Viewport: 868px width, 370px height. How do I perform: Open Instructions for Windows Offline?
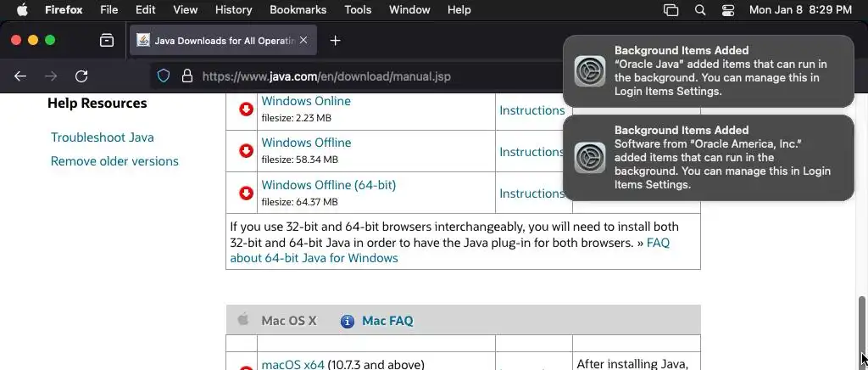532,152
